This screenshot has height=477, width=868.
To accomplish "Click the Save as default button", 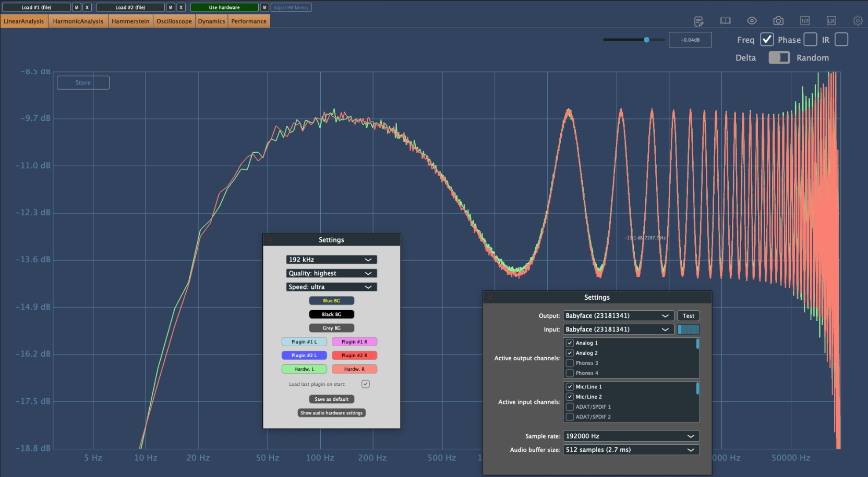I will [331, 399].
